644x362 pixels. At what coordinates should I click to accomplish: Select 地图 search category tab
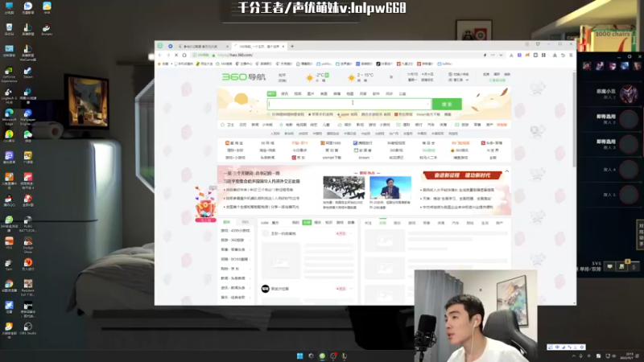[350, 94]
